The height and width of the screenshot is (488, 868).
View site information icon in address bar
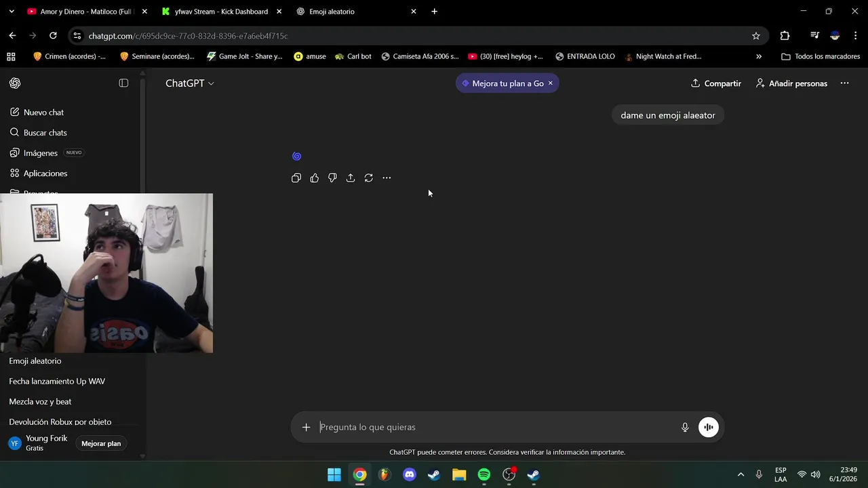[x=77, y=36]
